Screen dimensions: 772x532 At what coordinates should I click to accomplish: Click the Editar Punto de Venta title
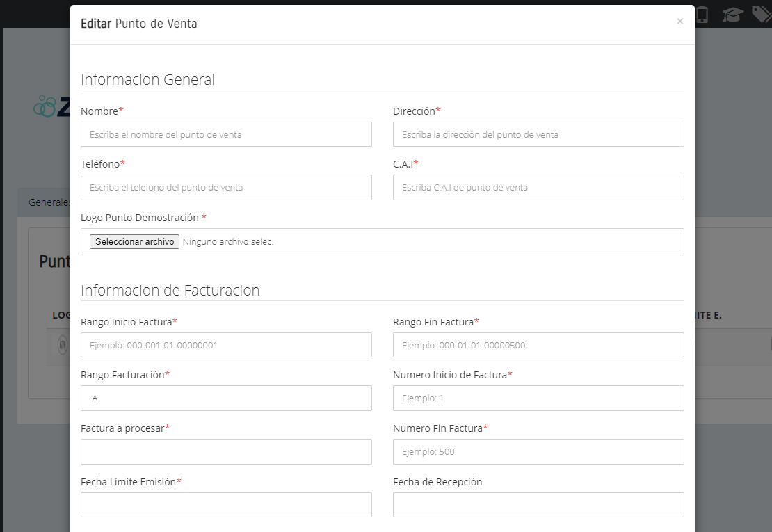(139, 24)
